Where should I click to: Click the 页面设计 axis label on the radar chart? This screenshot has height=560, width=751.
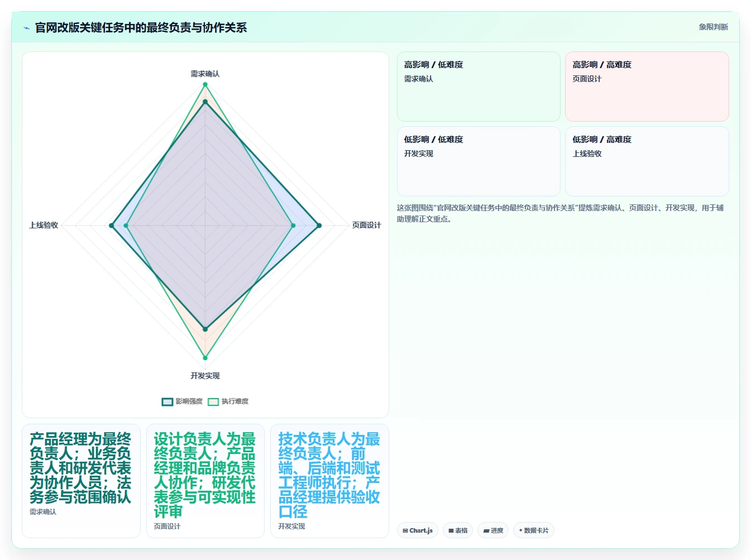[x=366, y=225]
